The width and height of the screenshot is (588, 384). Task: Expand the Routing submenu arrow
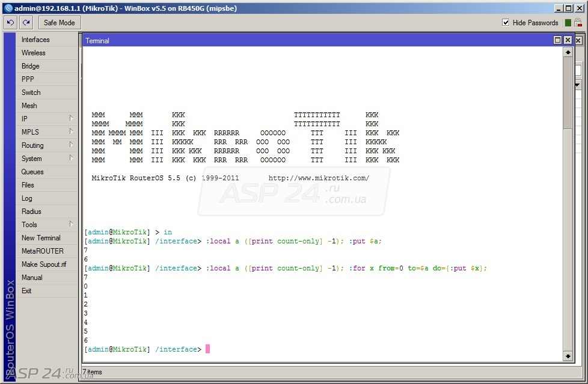[x=70, y=145]
